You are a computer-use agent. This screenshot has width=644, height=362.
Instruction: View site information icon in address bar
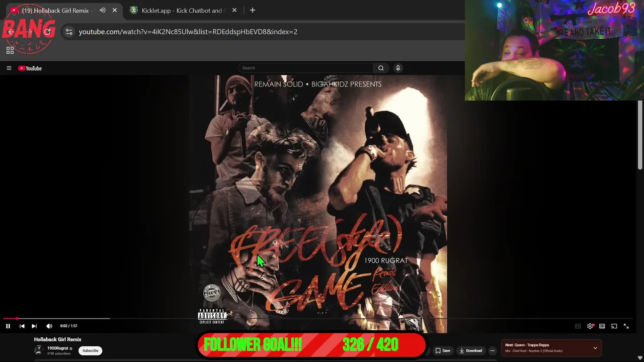pyautogui.click(x=69, y=32)
